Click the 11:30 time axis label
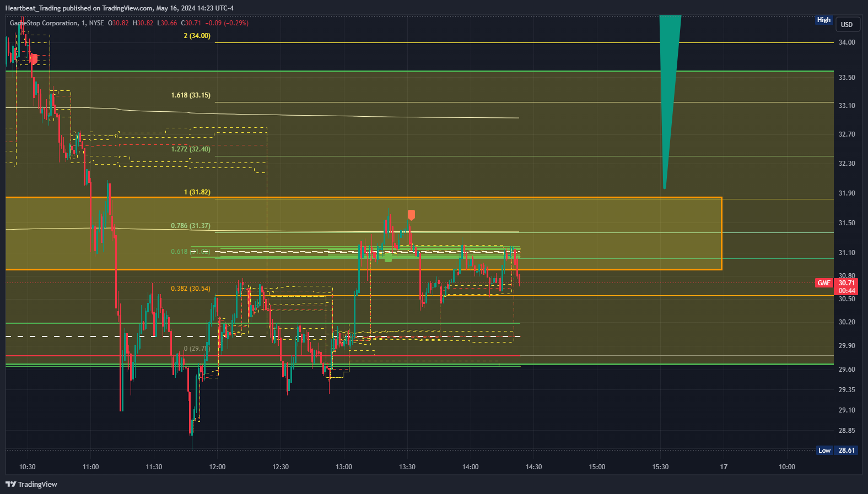 tap(154, 467)
